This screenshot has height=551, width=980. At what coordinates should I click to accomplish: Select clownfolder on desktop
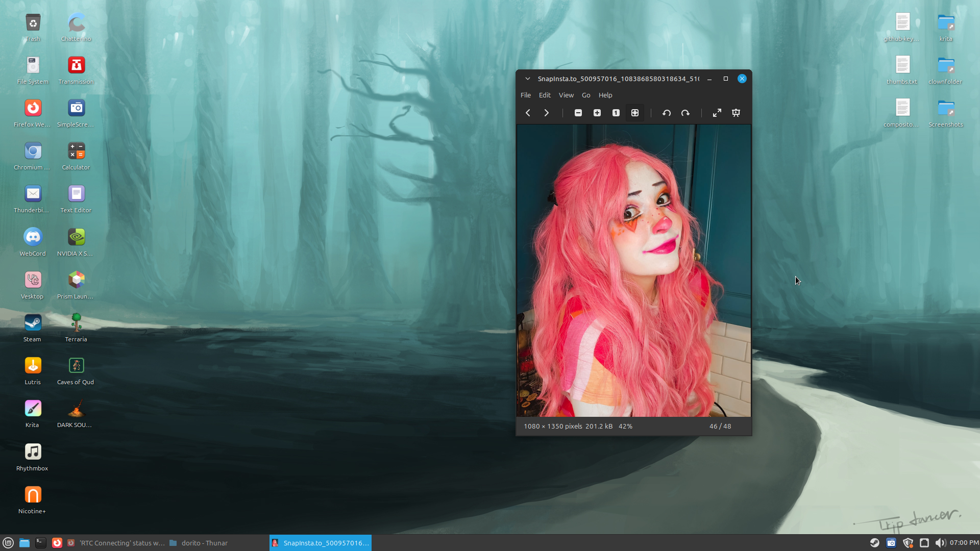click(946, 70)
